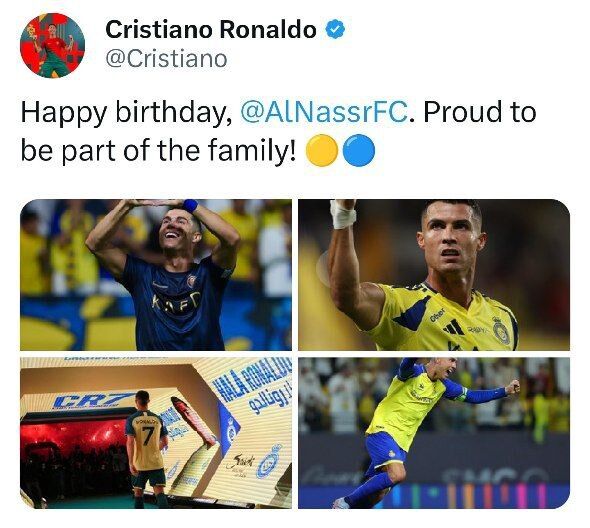Viewport: 590px width, 528px height.
Task: Click the Adidas logo on yellow jersey
Action: click(x=454, y=327)
